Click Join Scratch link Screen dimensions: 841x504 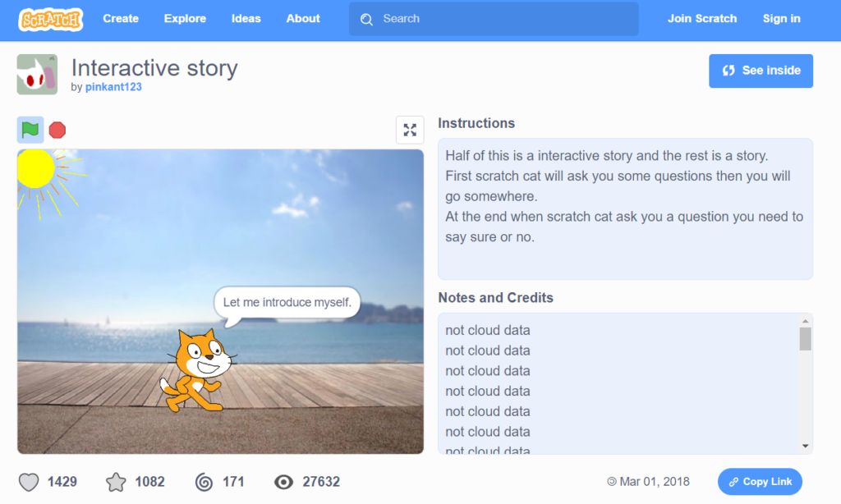pos(702,19)
